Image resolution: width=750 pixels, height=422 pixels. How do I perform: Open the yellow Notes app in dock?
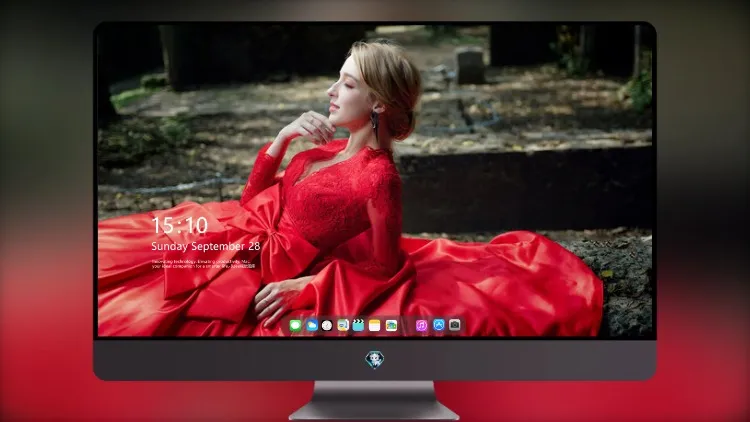point(375,326)
